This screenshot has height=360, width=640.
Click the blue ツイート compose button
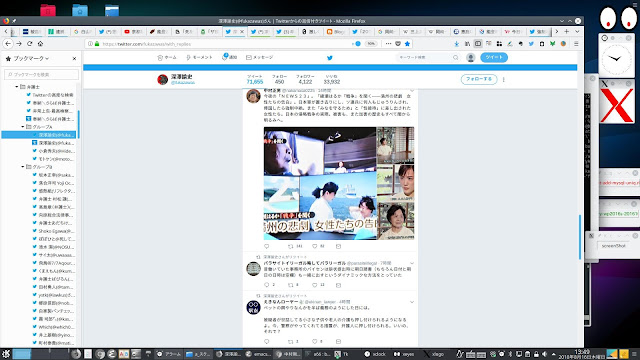click(494, 57)
